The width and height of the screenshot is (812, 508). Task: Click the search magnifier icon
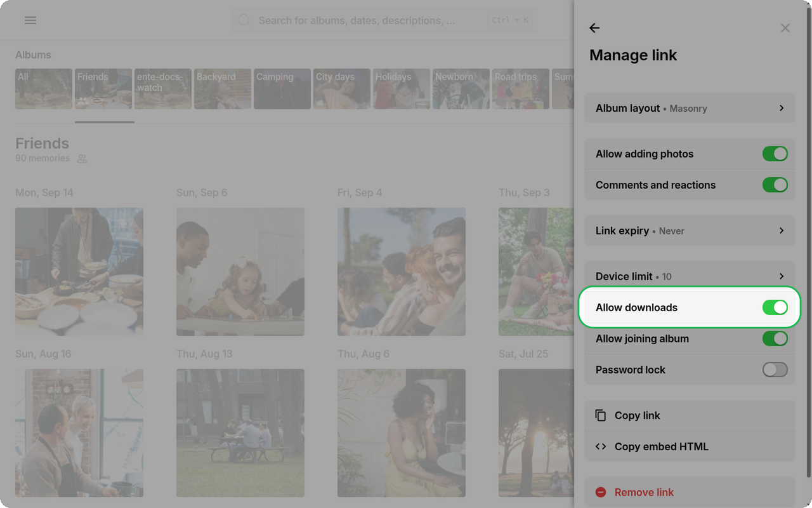pos(244,21)
